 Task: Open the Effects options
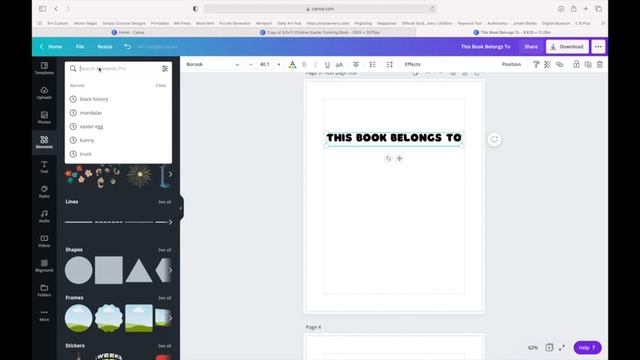click(412, 64)
